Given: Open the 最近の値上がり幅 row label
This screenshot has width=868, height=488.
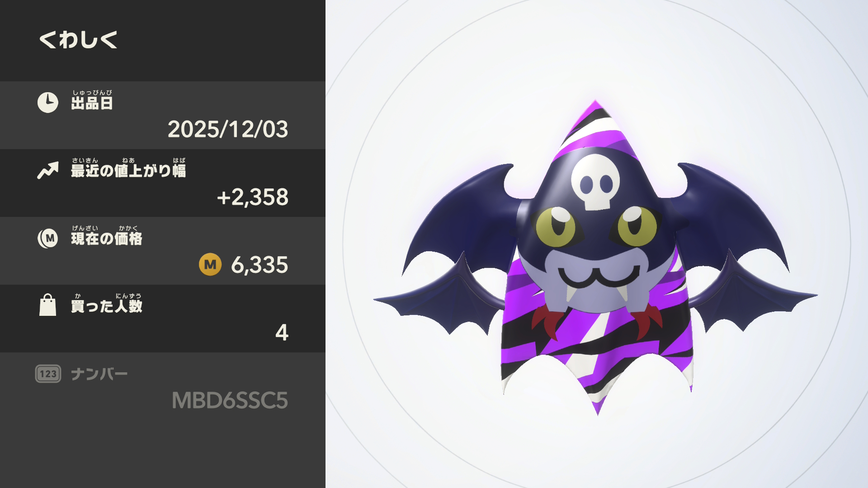Looking at the screenshot, I should [x=128, y=168].
